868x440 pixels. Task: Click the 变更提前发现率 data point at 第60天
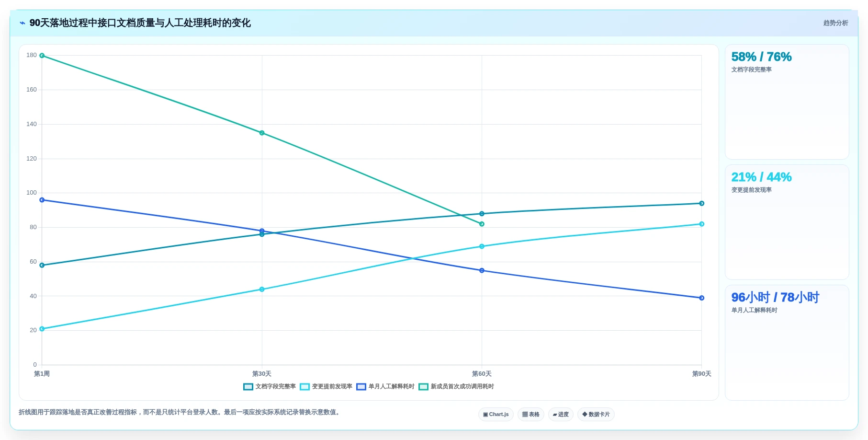482,246
